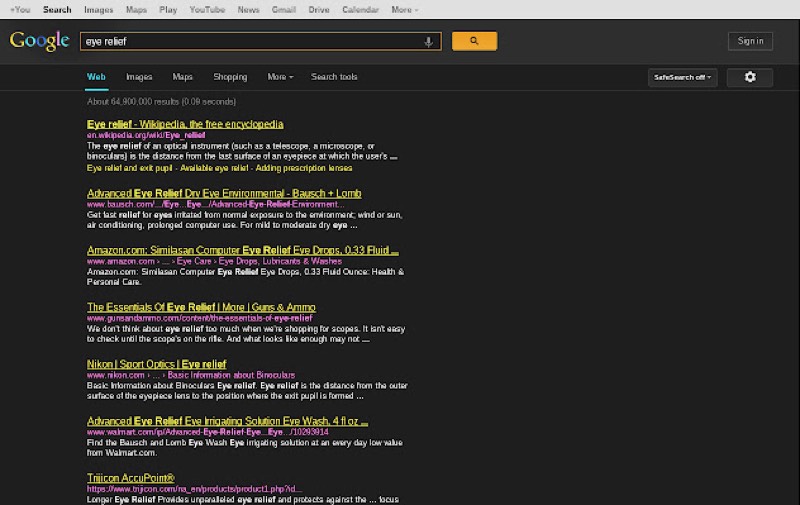
Task: Switch to the Images results tab
Action: tap(139, 77)
